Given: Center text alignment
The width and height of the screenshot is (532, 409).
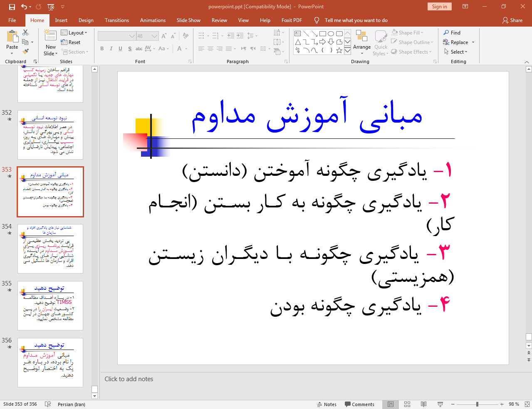Looking at the screenshot, I should tap(210, 49).
